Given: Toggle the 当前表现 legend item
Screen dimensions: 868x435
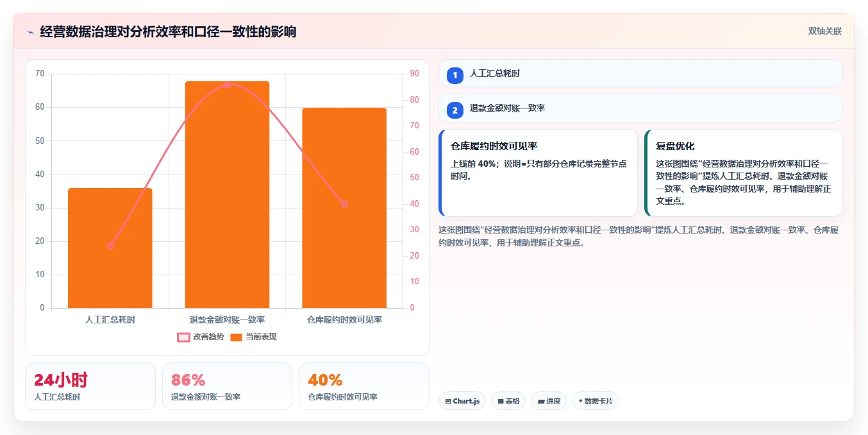Looking at the screenshot, I should pyautogui.click(x=253, y=337).
